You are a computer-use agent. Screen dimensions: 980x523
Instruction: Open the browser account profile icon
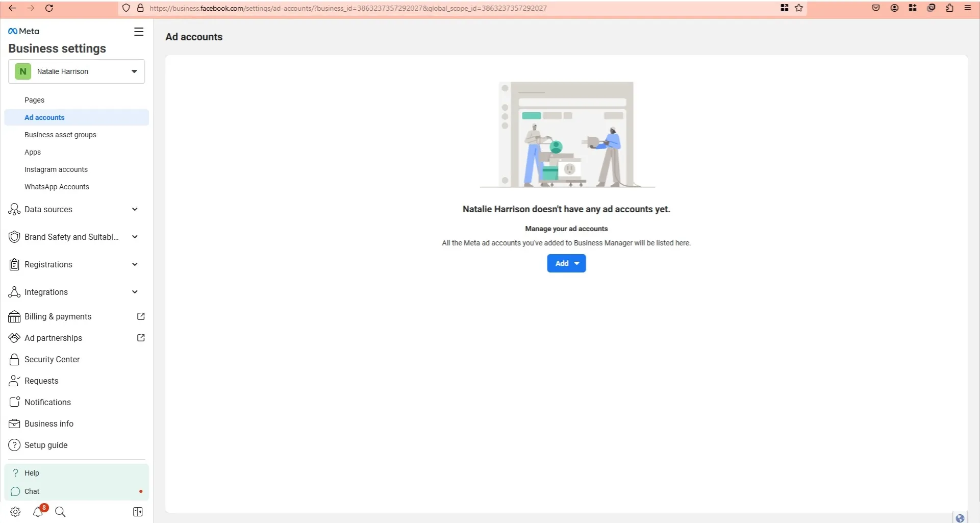[x=894, y=8]
